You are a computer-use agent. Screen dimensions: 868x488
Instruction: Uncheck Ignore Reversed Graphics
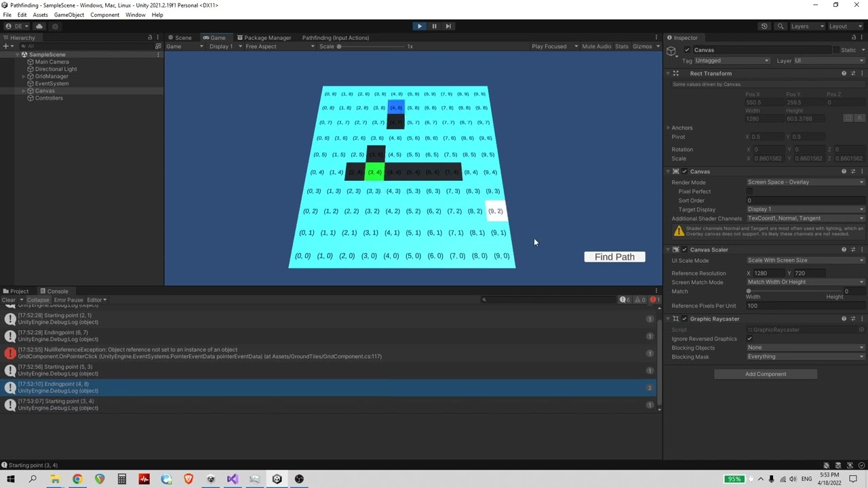[x=749, y=339]
